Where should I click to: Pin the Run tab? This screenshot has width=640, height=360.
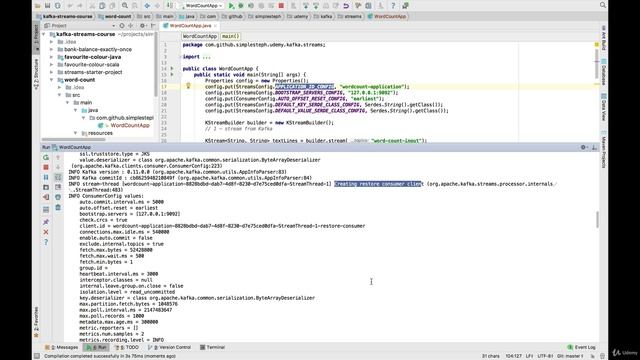tap(46, 222)
